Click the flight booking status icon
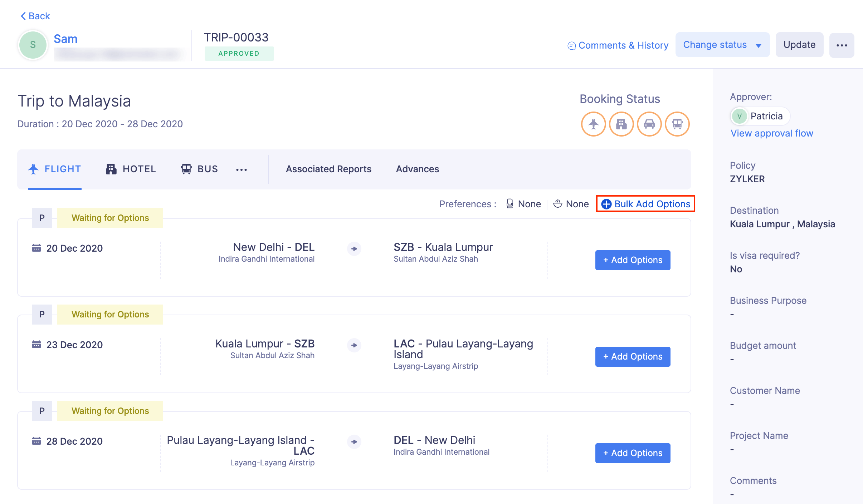Screen dimensions: 863x504 [x=593, y=124]
